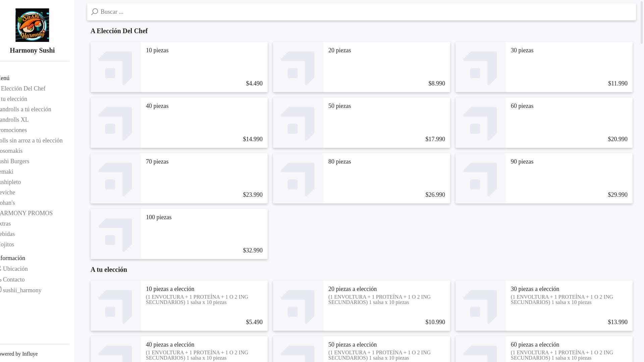
Task: Select the 60 piezas $20.990 item
Action: [x=544, y=123]
